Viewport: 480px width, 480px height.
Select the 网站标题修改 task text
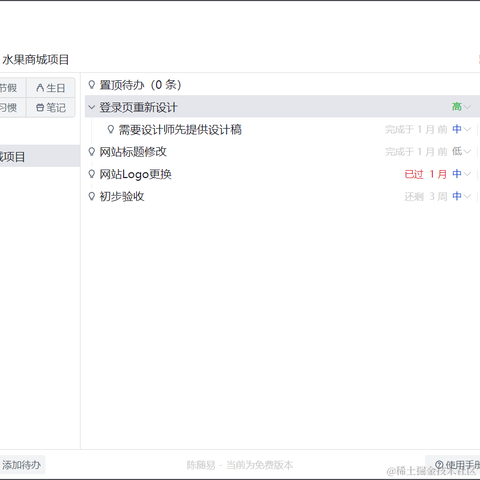click(x=133, y=152)
